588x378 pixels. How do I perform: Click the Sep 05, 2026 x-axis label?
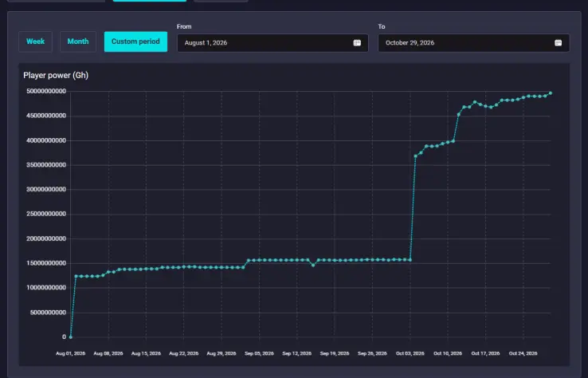click(259, 353)
